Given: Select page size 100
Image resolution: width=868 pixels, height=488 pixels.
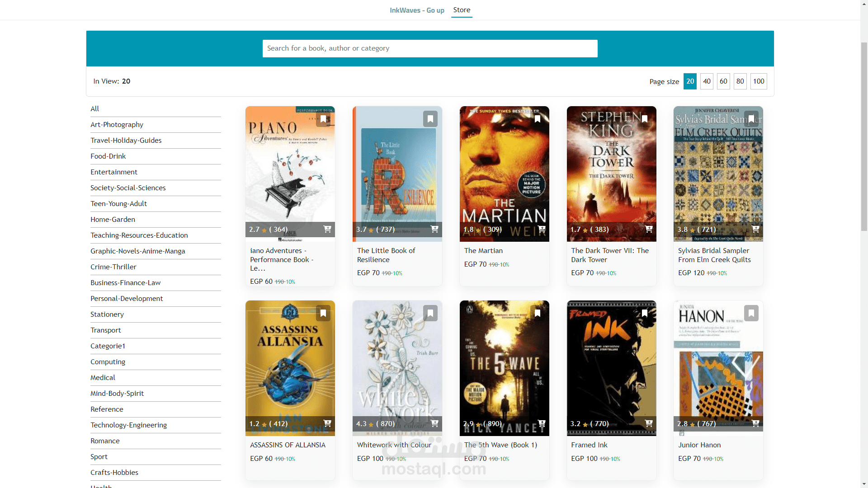Looking at the screenshot, I should click(759, 81).
